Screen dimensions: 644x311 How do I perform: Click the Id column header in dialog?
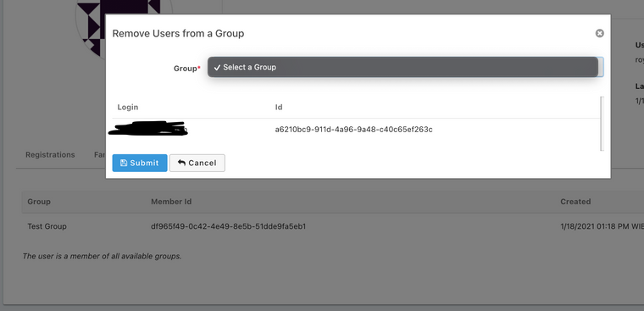279,108
